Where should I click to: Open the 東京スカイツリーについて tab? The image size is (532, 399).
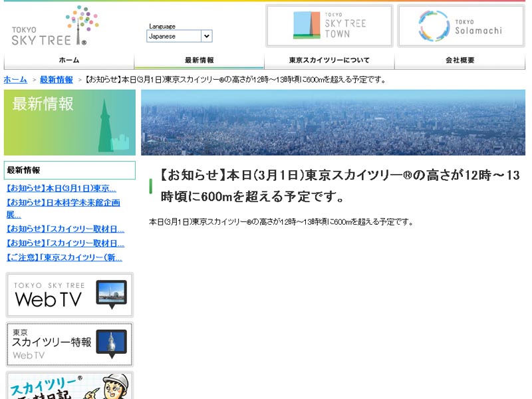pyautogui.click(x=329, y=61)
